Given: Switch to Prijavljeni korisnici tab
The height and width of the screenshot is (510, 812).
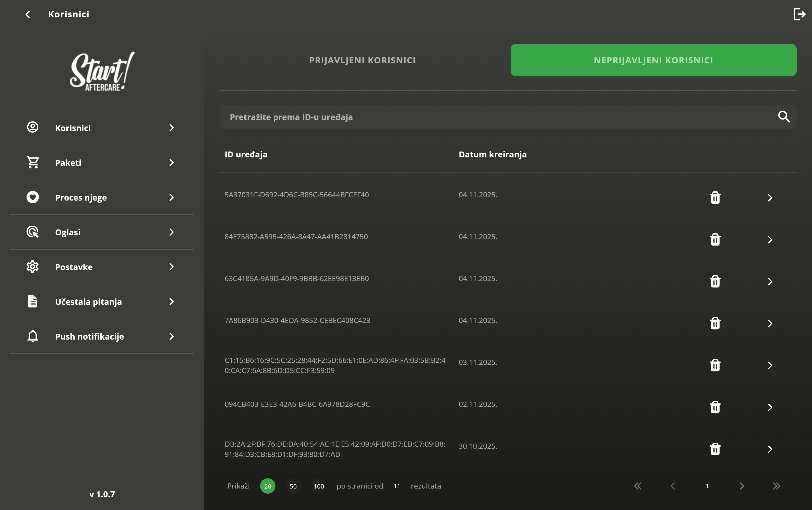Looking at the screenshot, I should click(x=362, y=60).
